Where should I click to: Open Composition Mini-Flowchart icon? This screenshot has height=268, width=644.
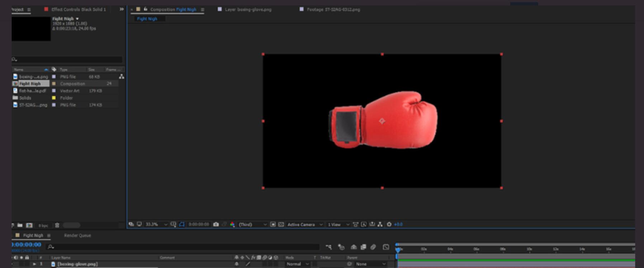point(328,247)
